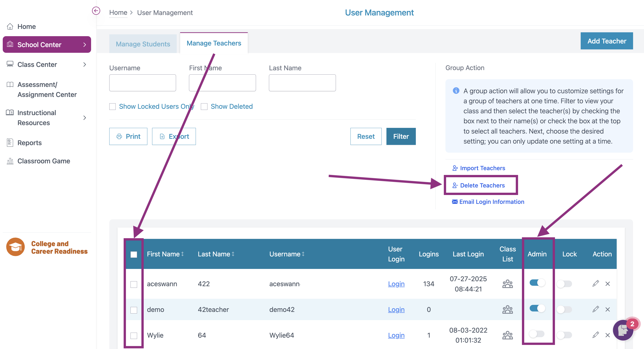Image resolution: width=644 pixels, height=349 pixels.
Task: Toggle Lock switch for demo42
Action: [564, 310]
